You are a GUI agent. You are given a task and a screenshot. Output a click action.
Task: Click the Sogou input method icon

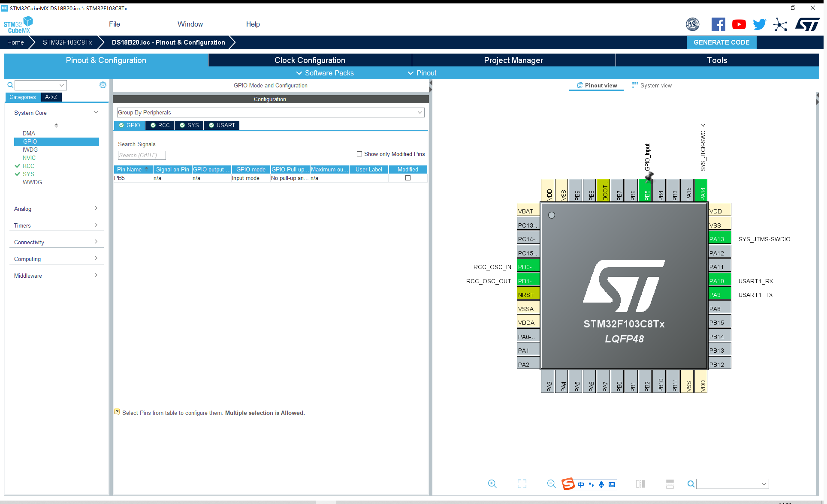(x=568, y=484)
